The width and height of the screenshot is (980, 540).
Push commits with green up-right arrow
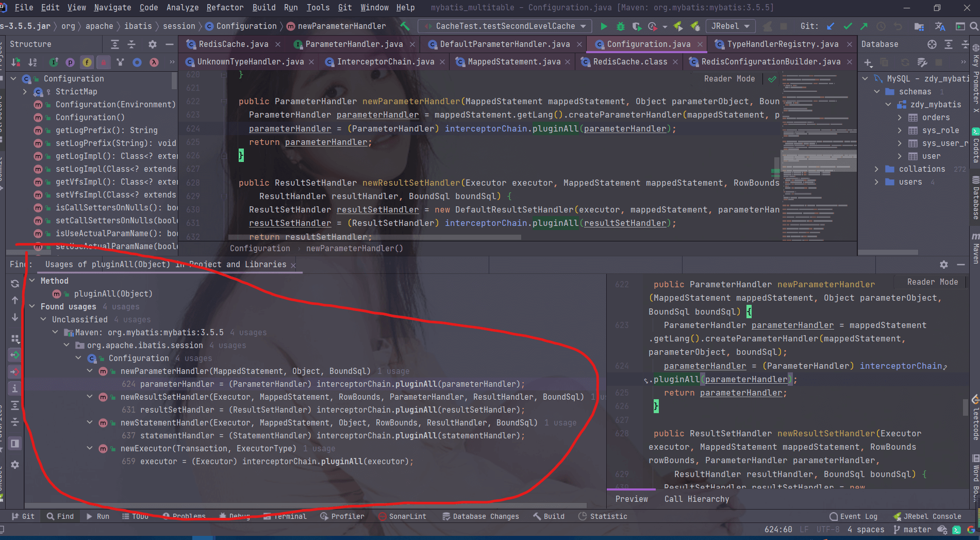point(864,26)
